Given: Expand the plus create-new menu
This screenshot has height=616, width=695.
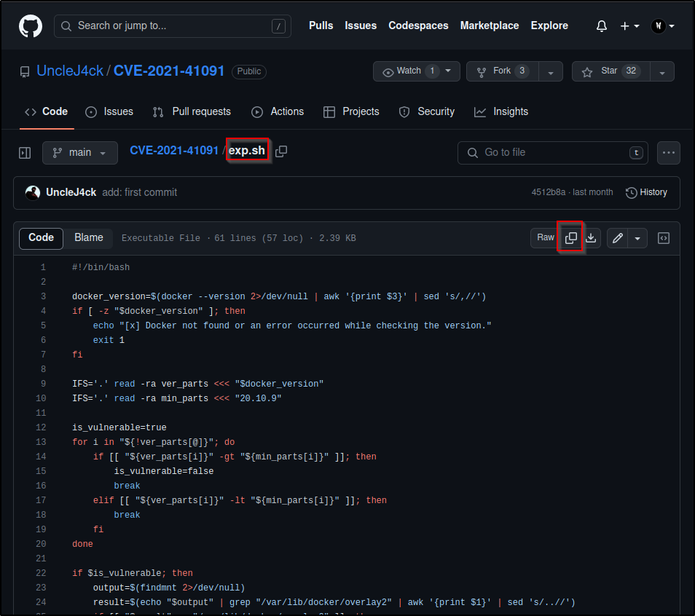Looking at the screenshot, I should tap(629, 26).
